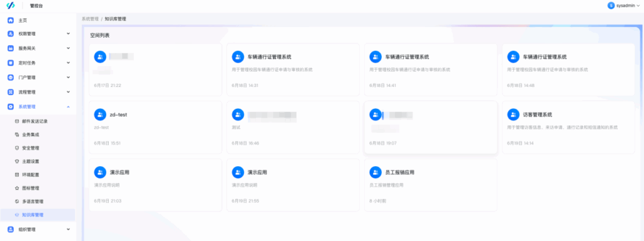Screen dimensions: 644x241
Task: Expand the 权限管理 menu chevron
Action: click(x=68, y=34)
